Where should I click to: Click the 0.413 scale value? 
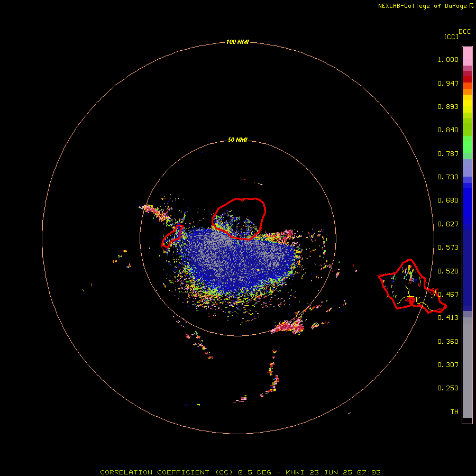(x=448, y=318)
